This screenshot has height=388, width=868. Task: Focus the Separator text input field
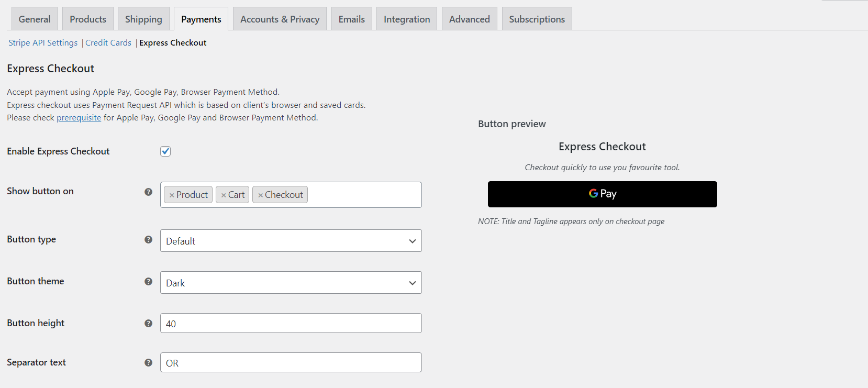pyautogui.click(x=291, y=362)
